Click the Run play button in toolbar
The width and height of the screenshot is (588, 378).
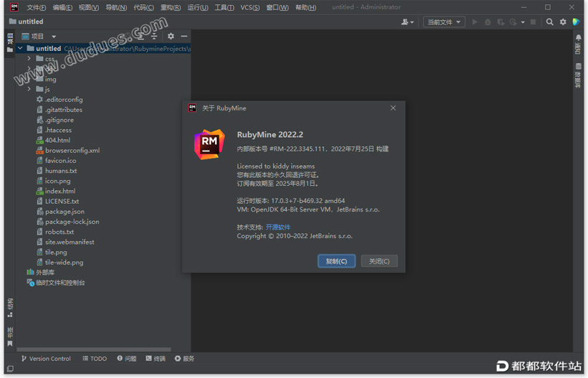tap(475, 22)
